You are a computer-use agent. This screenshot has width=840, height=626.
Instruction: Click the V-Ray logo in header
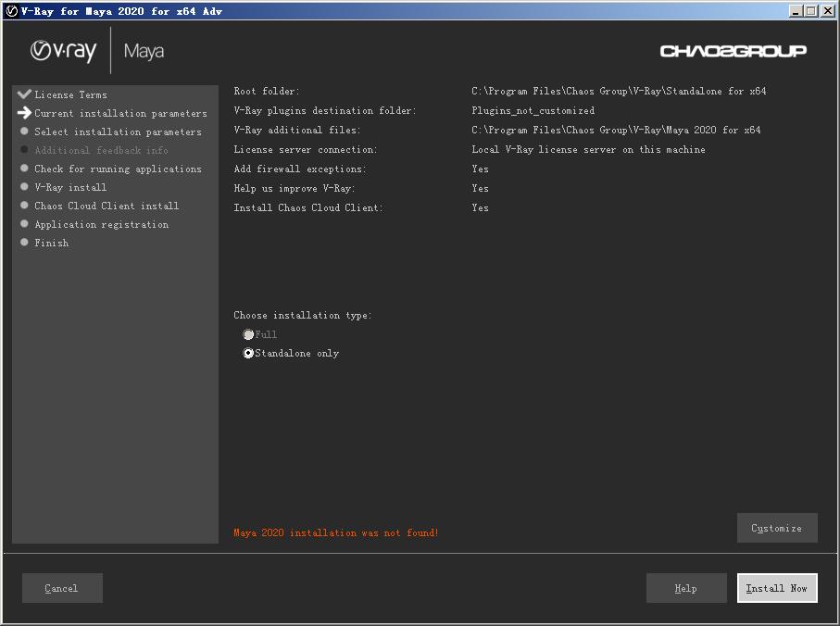pyautogui.click(x=63, y=51)
